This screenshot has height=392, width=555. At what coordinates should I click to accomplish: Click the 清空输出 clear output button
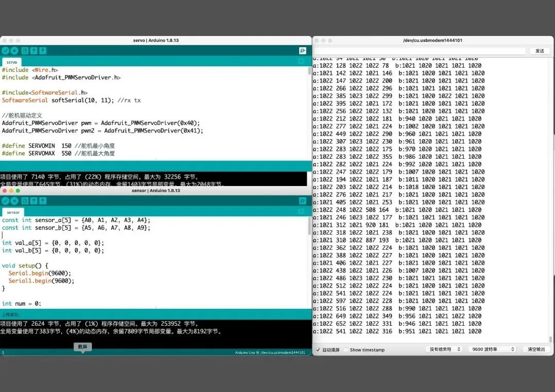coord(538,349)
